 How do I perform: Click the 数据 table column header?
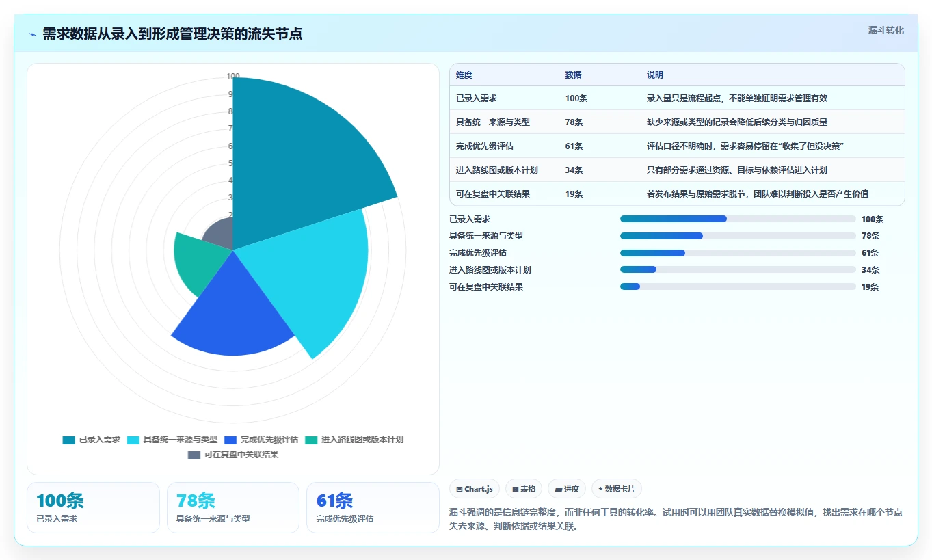pos(573,75)
